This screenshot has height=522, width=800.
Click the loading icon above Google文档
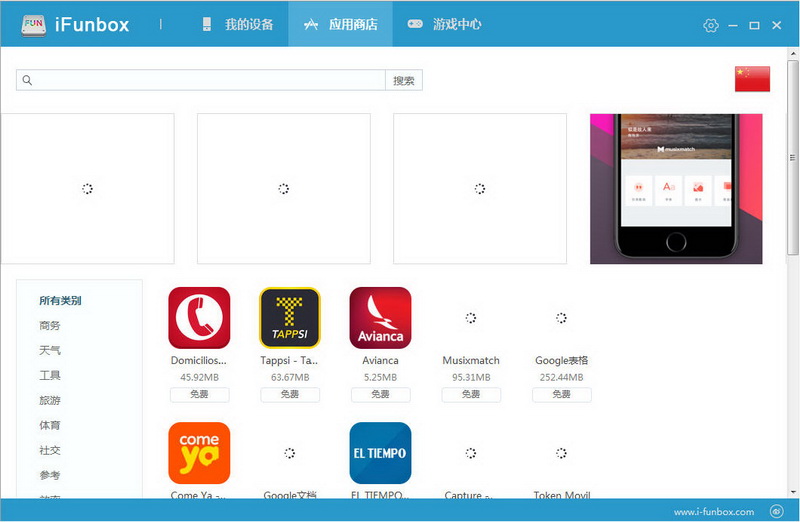[x=290, y=453]
